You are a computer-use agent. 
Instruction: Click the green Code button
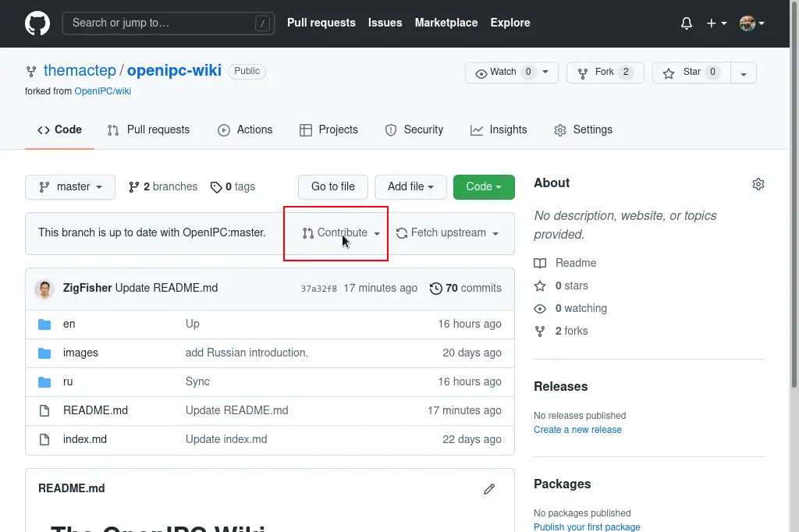[x=483, y=186]
